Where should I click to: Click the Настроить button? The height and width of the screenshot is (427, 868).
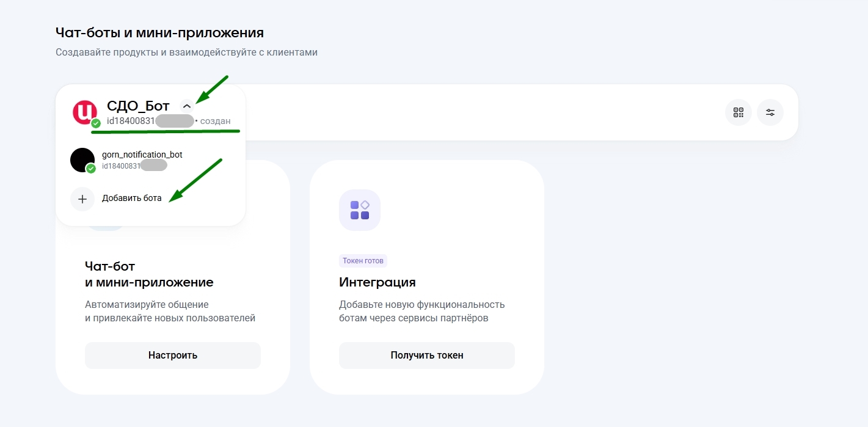coord(172,355)
